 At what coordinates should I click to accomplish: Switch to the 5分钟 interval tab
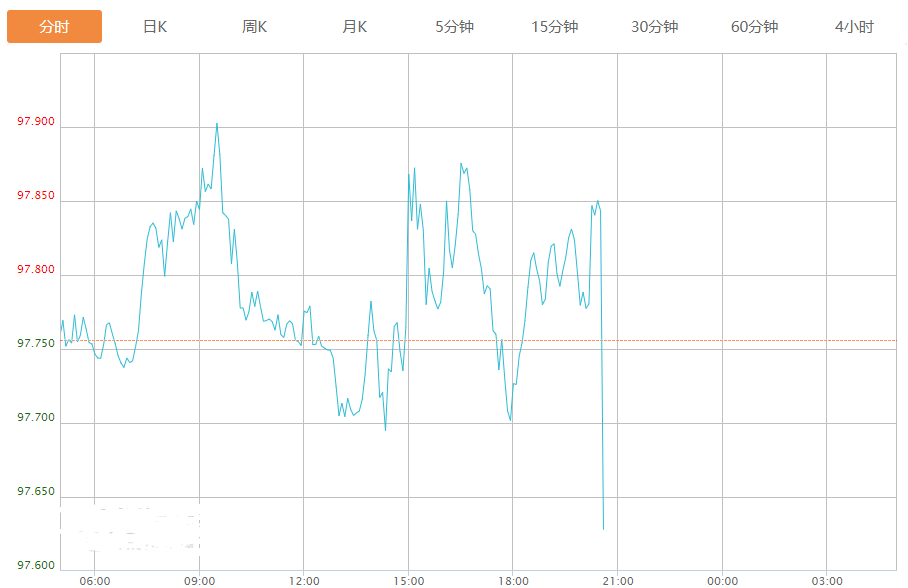point(454,27)
